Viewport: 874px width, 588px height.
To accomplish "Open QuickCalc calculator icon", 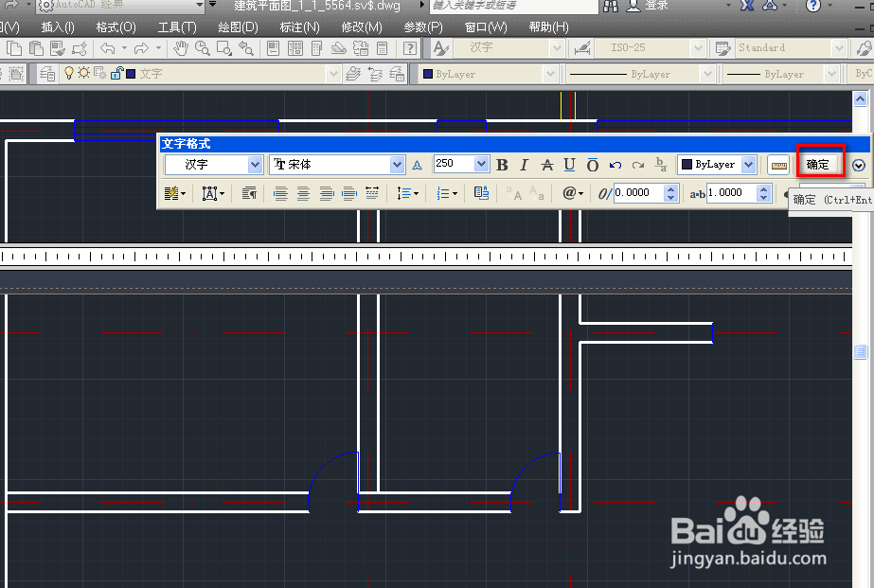I will (383, 48).
